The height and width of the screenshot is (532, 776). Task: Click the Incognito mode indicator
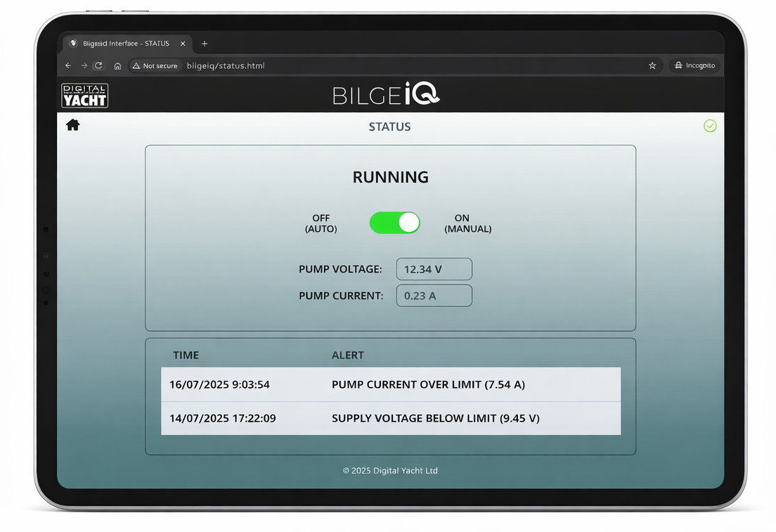coord(695,65)
